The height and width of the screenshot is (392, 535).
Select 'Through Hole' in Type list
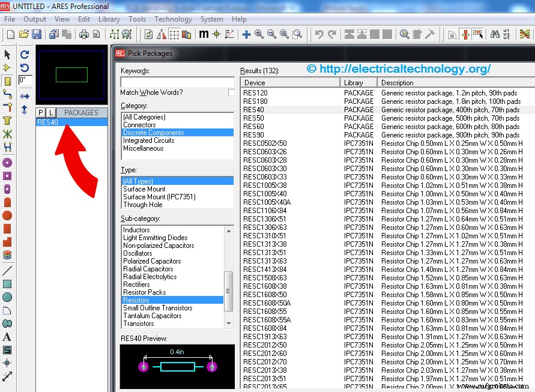142,205
